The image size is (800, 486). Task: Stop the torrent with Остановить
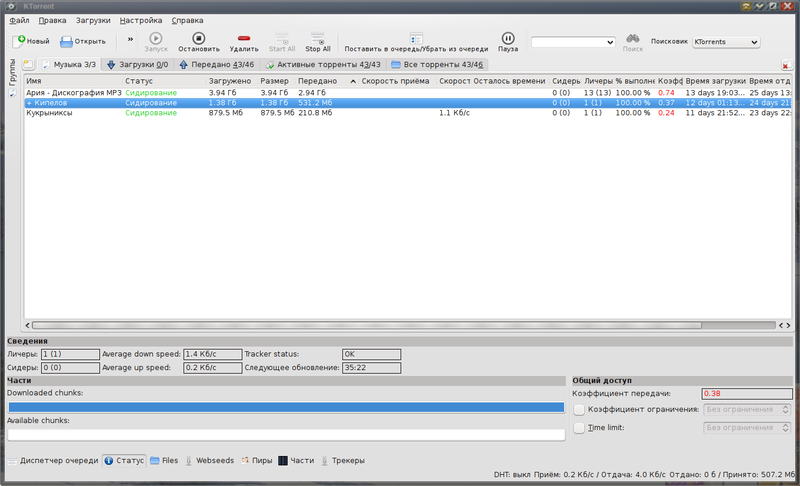coord(198,42)
